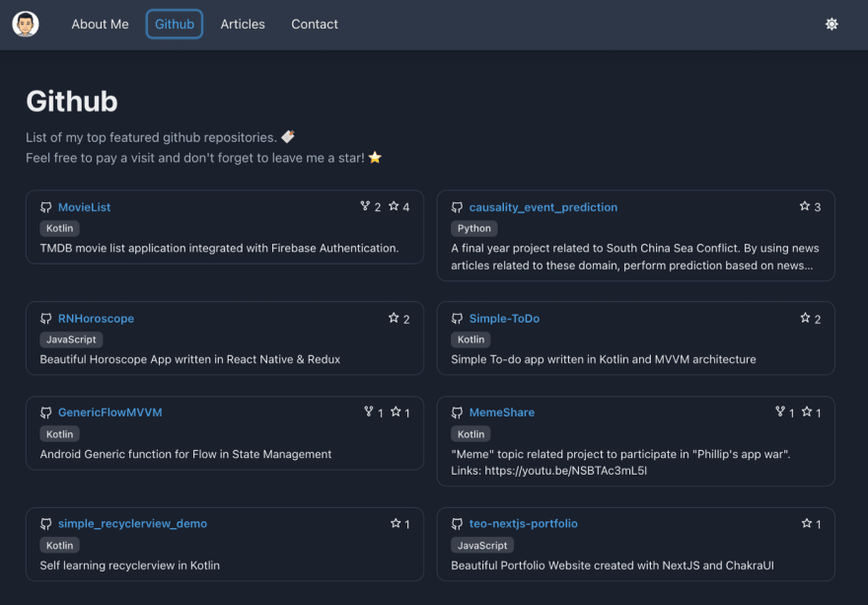Click the JavaScript tag on RNHoroscope card
This screenshot has height=605, width=868.
[71, 340]
